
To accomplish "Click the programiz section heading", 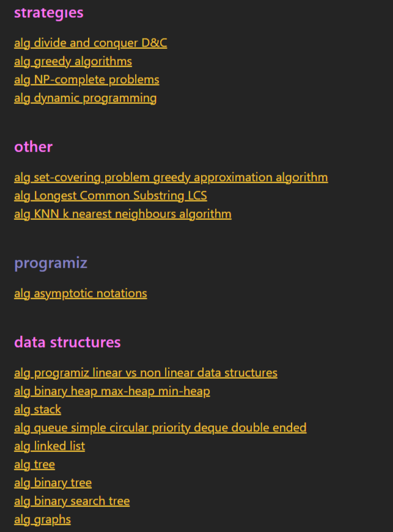I will click(51, 263).
